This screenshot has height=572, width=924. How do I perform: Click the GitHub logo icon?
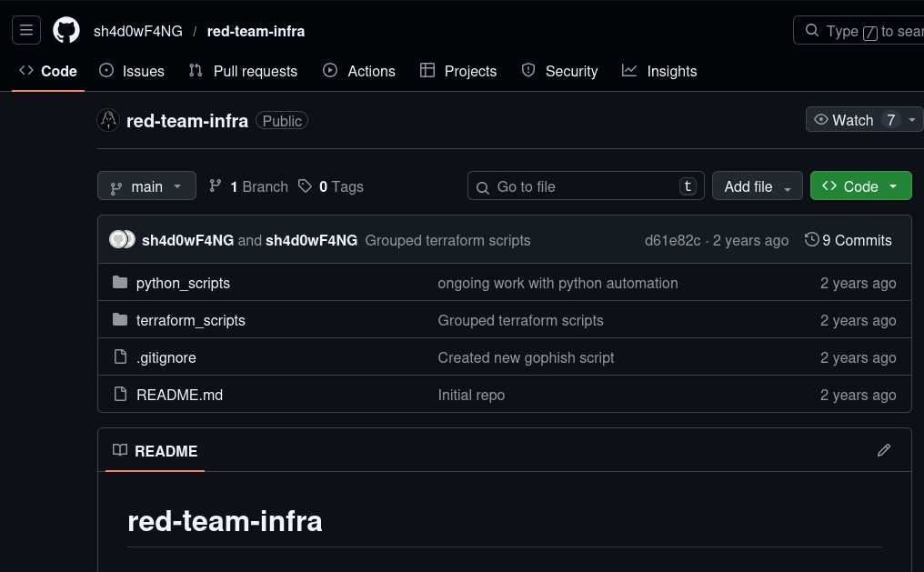click(x=66, y=31)
